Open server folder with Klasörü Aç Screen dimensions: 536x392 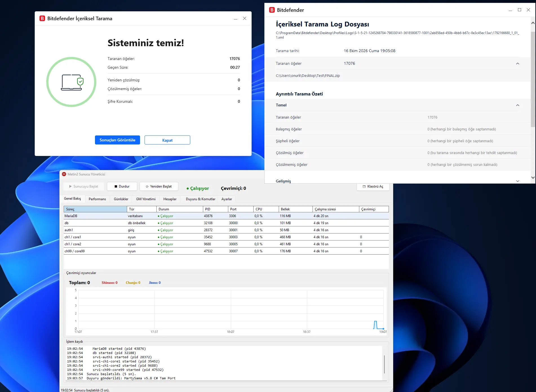(x=373, y=186)
